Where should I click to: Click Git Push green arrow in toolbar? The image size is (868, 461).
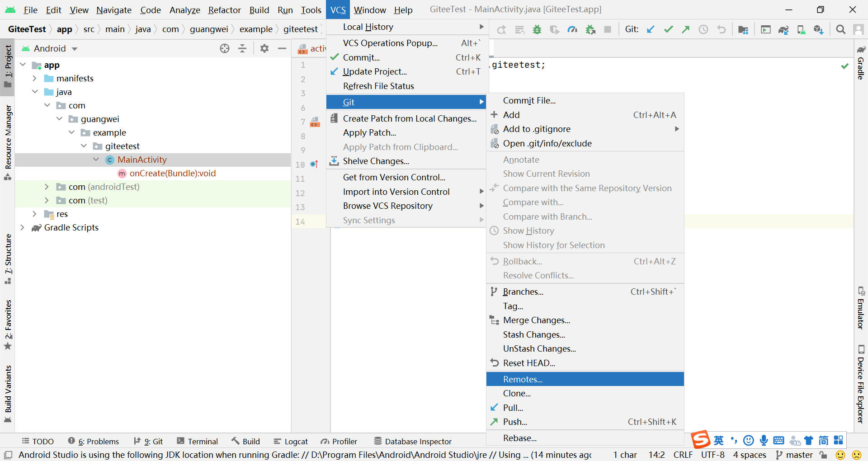[x=686, y=29]
